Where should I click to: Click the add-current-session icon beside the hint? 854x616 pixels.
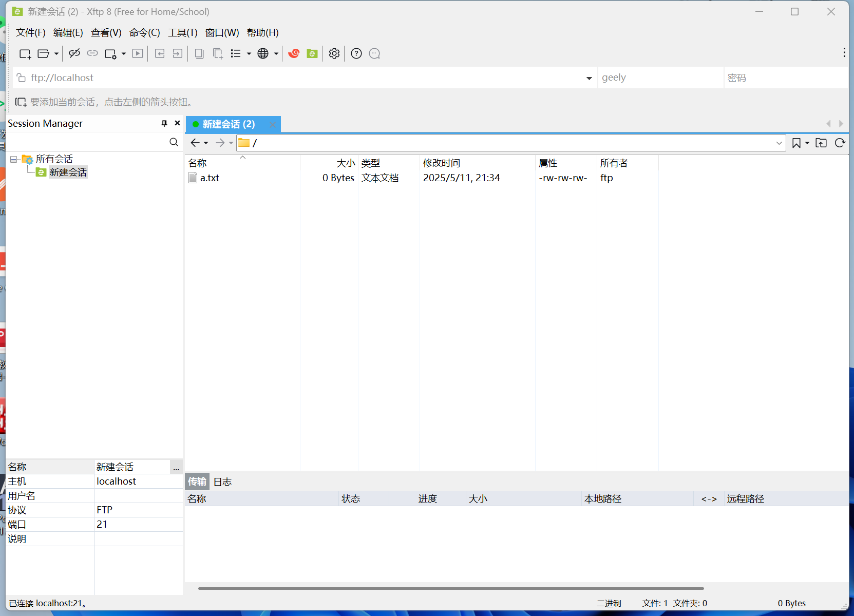(x=21, y=102)
